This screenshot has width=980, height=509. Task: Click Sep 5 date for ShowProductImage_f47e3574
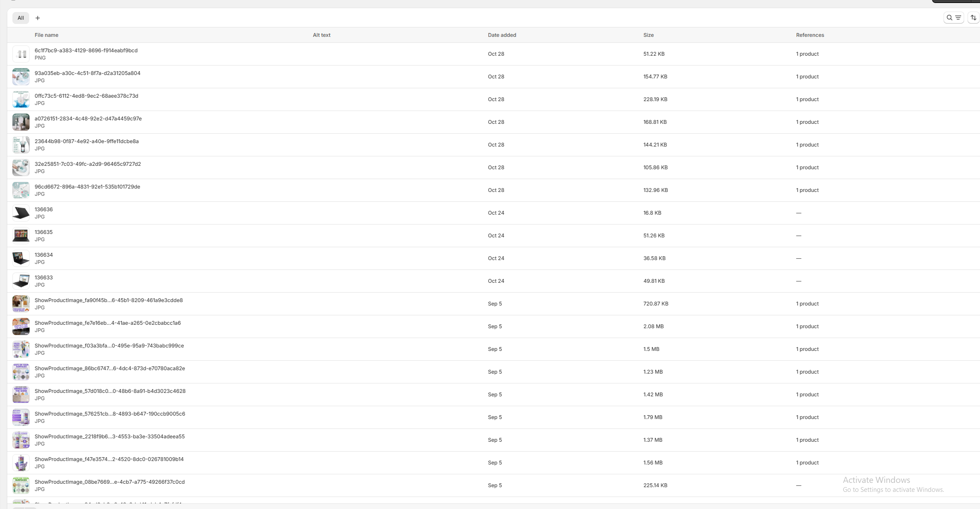pyautogui.click(x=495, y=463)
